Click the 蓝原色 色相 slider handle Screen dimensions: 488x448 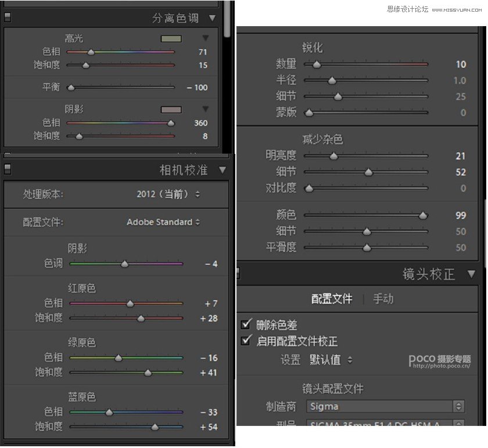(x=109, y=412)
